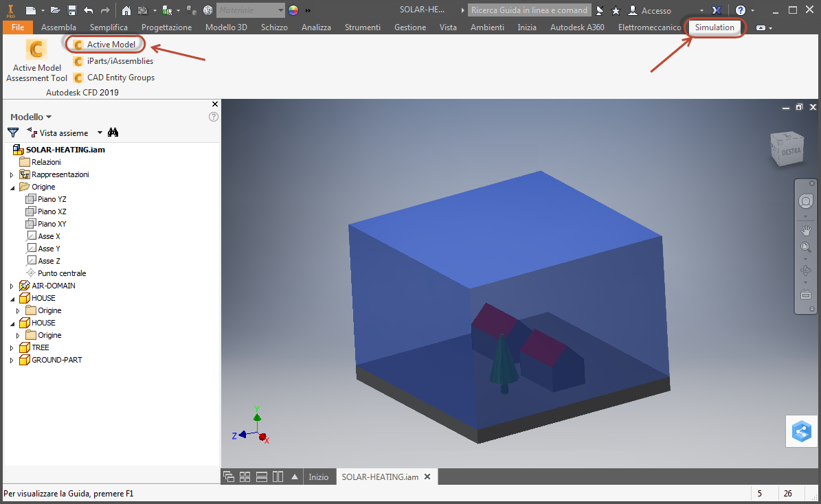Switch to the Modello 3D tab
The height and width of the screenshot is (504, 821).
click(x=226, y=27)
